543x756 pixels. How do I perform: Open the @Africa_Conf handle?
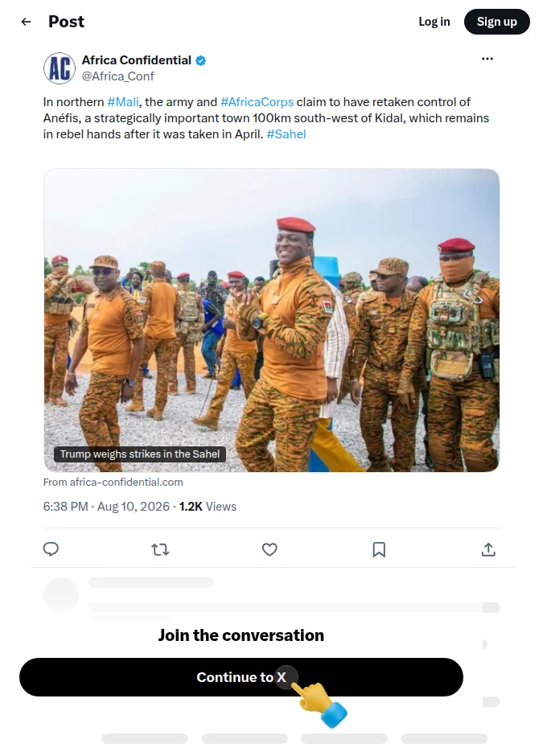[117, 76]
